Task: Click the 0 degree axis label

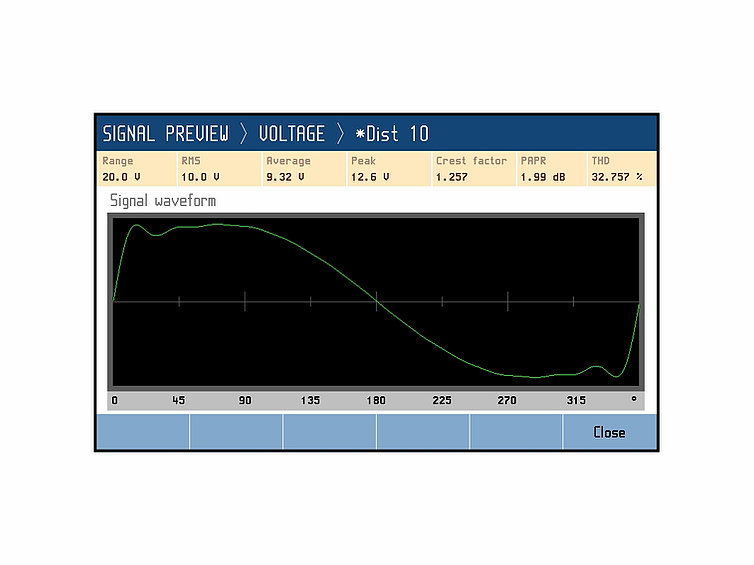Action: click(114, 400)
